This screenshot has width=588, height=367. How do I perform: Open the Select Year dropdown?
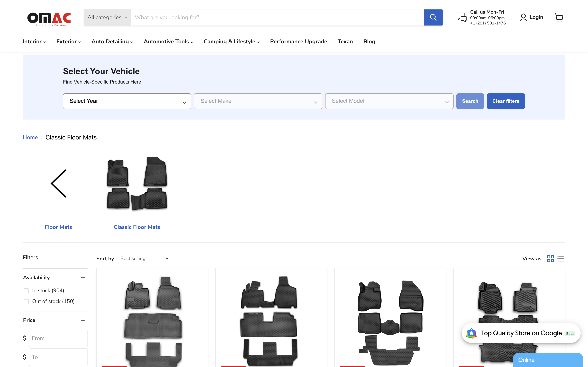click(127, 101)
